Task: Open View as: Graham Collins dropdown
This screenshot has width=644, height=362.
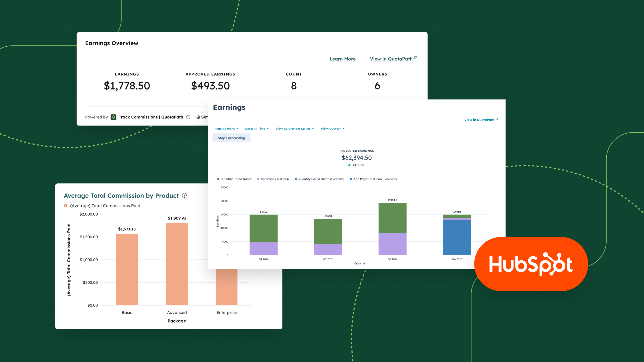Action: (x=295, y=129)
